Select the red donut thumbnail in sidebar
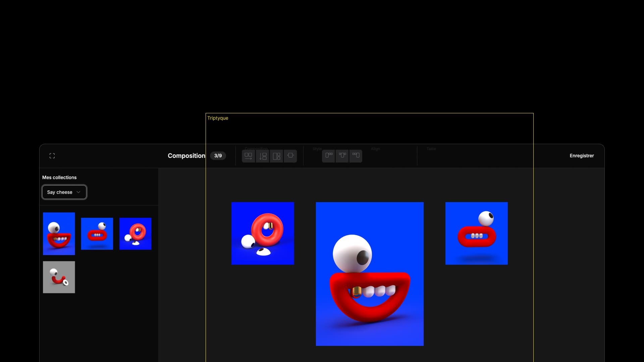 click(x=135, y=234)
